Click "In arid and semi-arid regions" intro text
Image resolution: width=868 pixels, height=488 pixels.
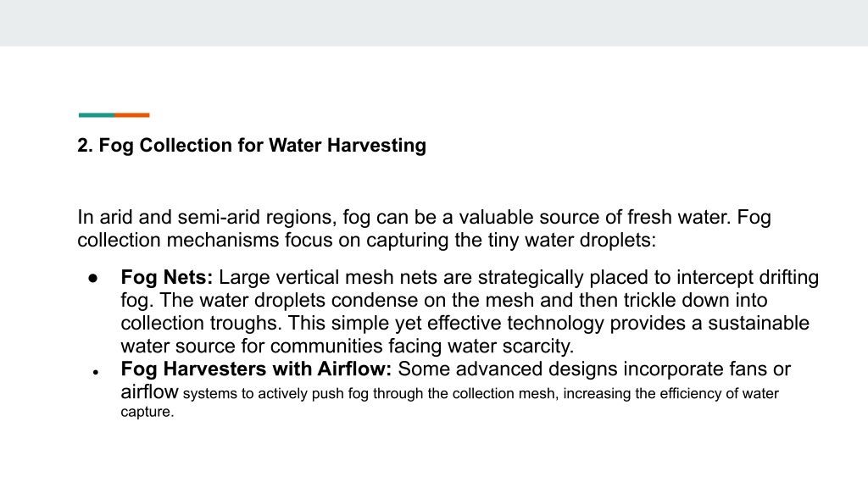pos(207,218)
